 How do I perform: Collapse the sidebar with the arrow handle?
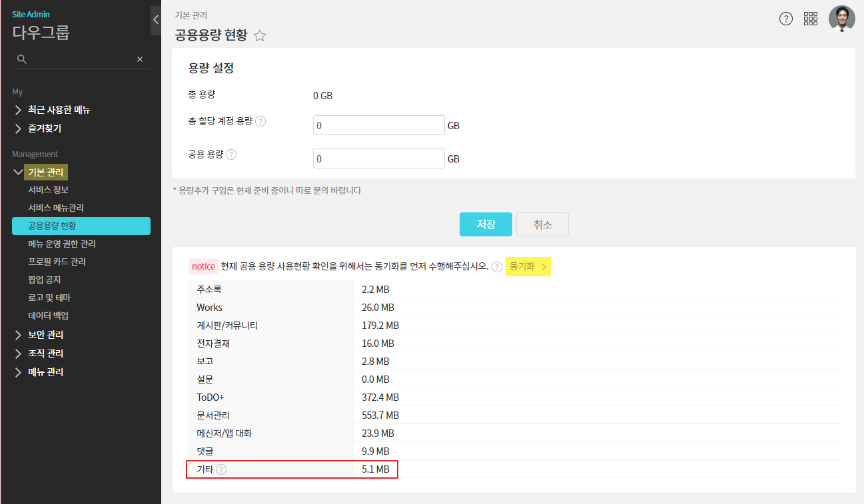tap(156, 20)
